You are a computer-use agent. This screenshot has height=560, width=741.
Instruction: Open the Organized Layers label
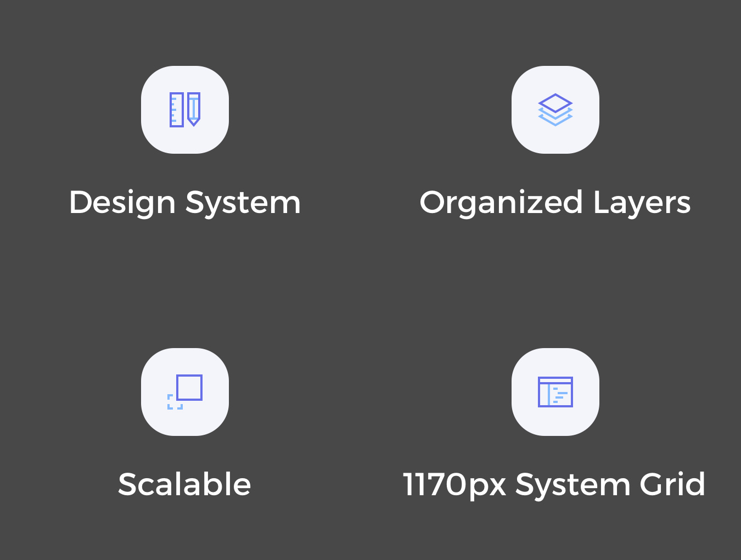pyautogui.click(x=555, y=203)
